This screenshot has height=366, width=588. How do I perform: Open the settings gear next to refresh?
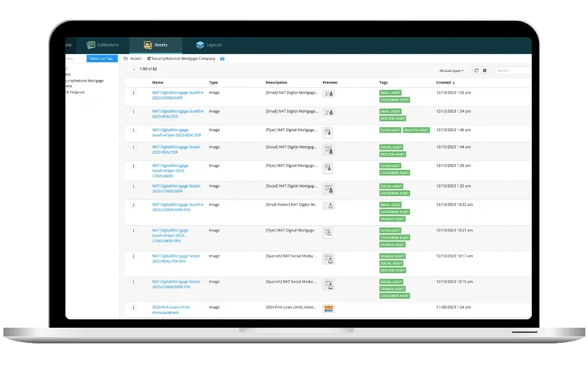click(485, 70)
